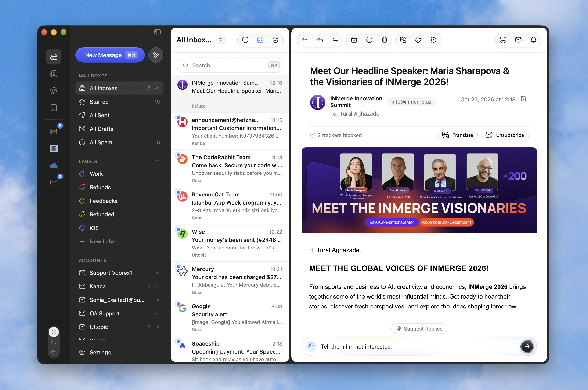The width and height of the screenshot is (588, 390).
Task: Click the compose pencil icon in list header
Action: click(275, 40)
